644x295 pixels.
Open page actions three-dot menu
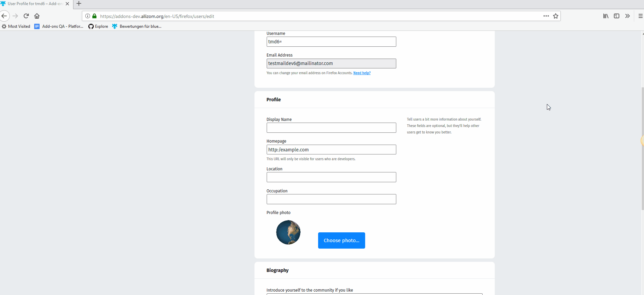click(546, 16)
